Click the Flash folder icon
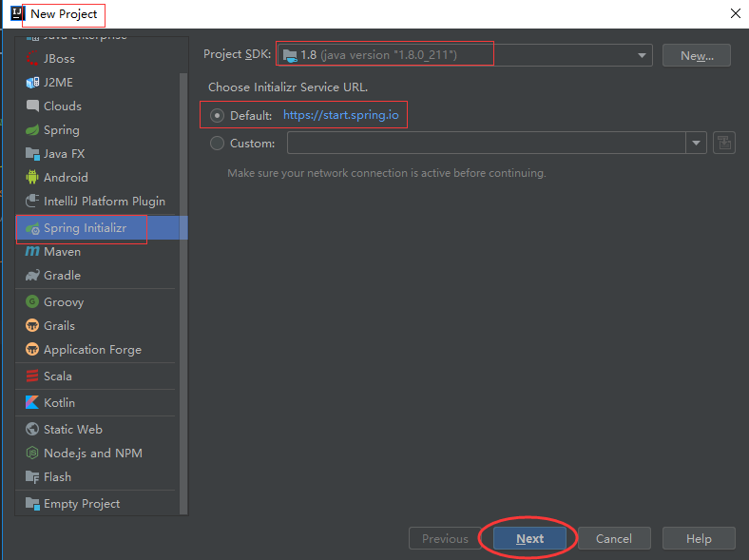Screen dimensions: 749x560 pyautogui.click(x=32, y=477)
